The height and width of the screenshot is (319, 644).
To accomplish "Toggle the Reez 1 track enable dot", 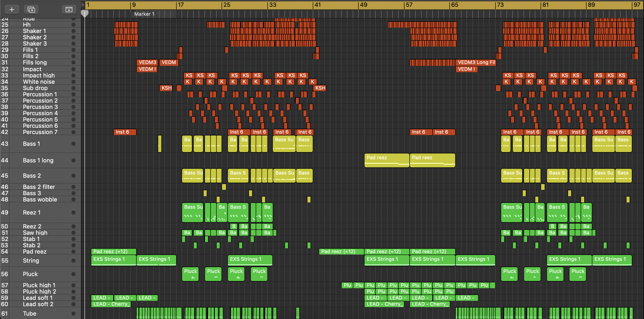I will coord(73,213).
